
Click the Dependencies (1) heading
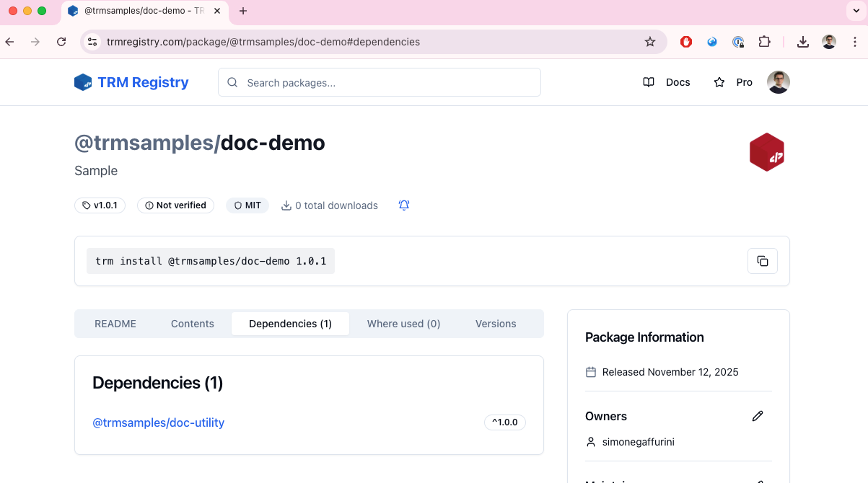click(x=158, y=383)
